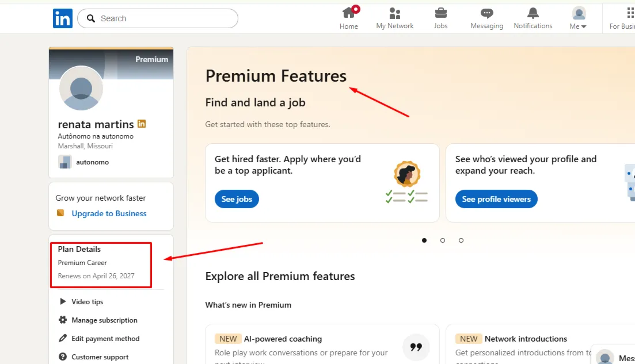
Task: Click the Premium label on profile banner
Action: pos(151,59)
